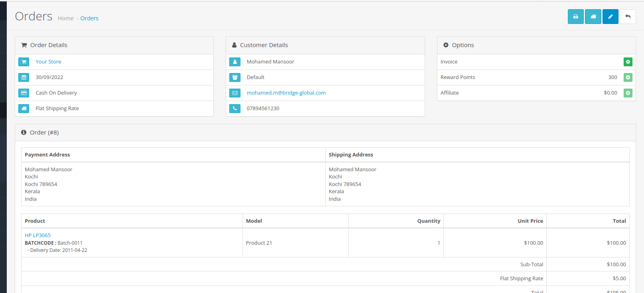
Task: Add reward points with green plus button
Action: pos(628,77)
